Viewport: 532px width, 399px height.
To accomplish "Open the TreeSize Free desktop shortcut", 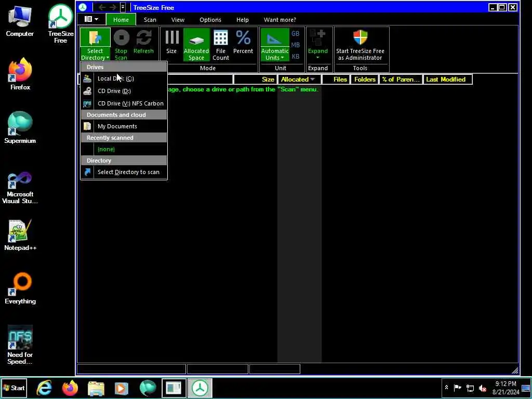I will pyautogui.click(x=60, y=24).
